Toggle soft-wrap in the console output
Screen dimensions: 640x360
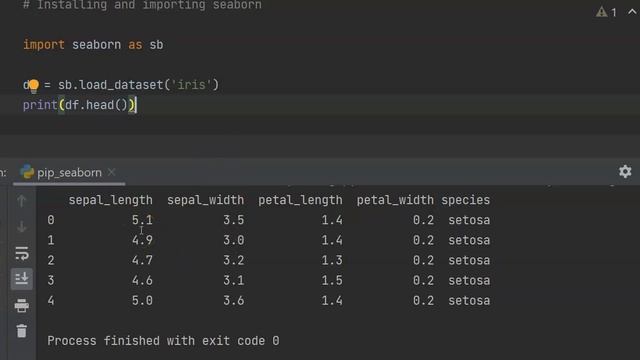pyautogui.click(x=22, y=253)
